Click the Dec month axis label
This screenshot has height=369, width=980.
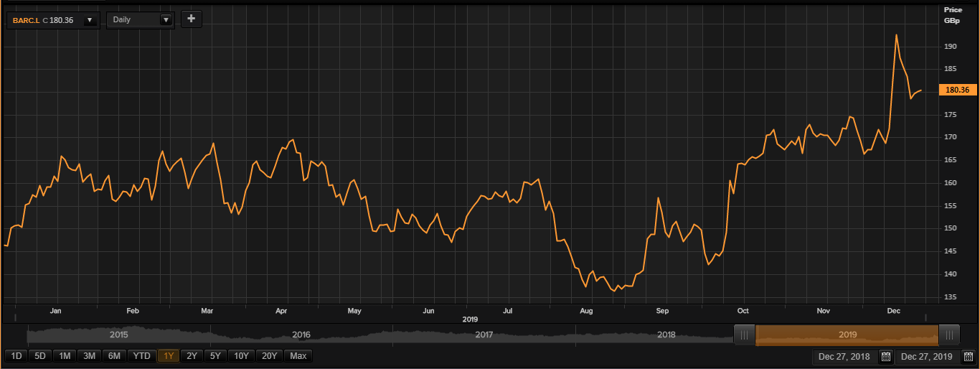click(x=894, y=312)
